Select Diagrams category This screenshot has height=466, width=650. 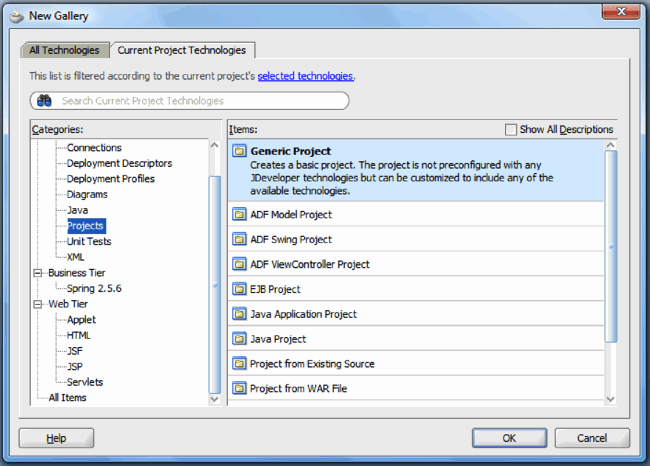tap(87, 194)
